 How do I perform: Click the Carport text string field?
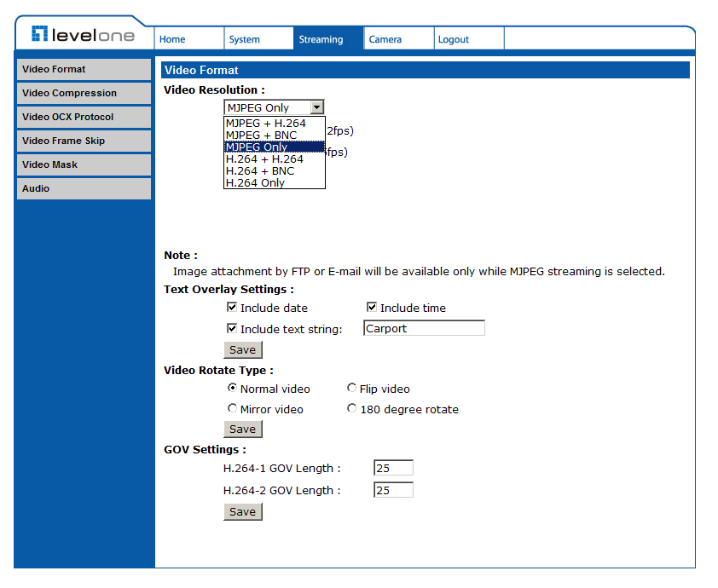tap(424, 328)
